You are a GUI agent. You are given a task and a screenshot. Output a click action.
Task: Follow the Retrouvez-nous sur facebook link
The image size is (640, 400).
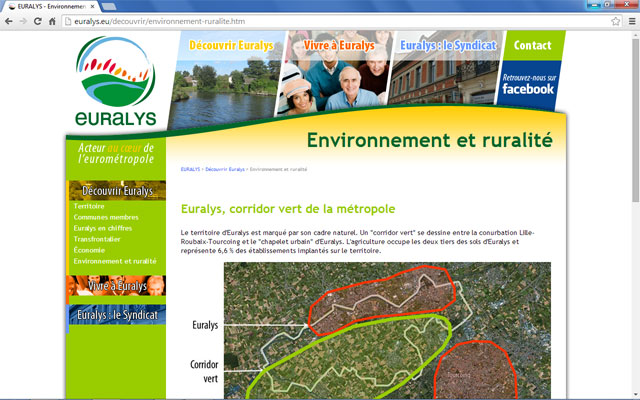point(528,85)
